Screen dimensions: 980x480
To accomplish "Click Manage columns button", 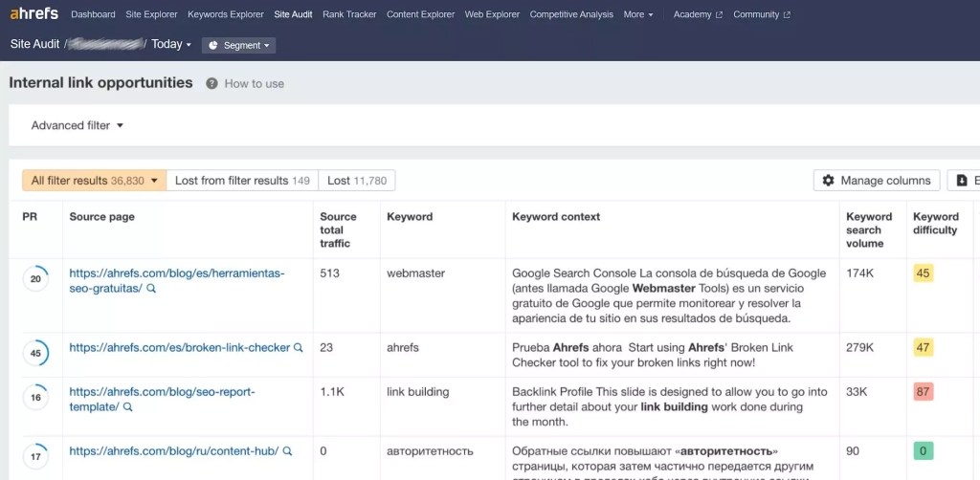I will 877,181.
